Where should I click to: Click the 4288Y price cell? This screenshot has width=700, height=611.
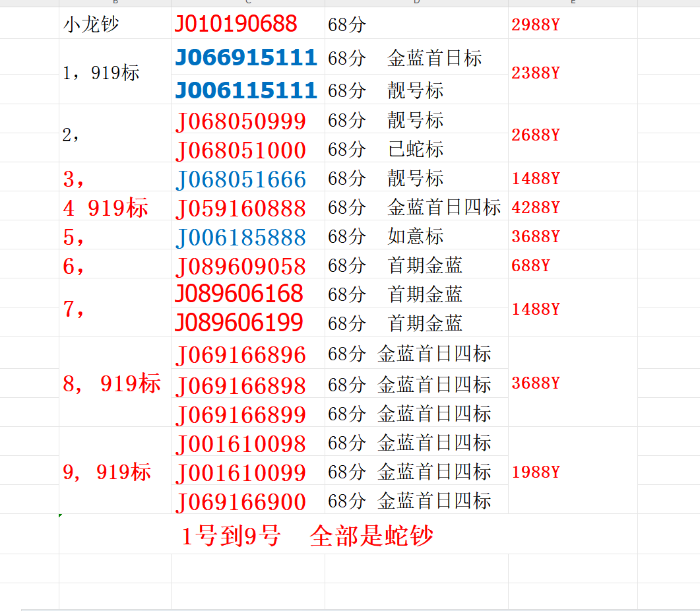coord(535,208)
